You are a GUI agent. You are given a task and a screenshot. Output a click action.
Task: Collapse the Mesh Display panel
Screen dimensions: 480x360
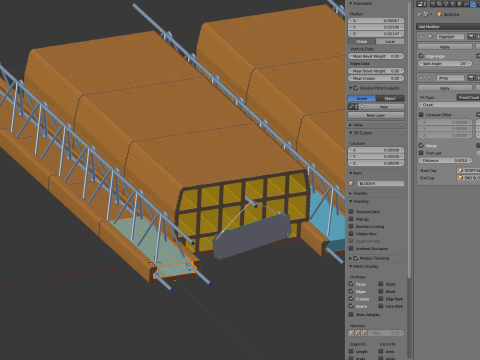351,266
